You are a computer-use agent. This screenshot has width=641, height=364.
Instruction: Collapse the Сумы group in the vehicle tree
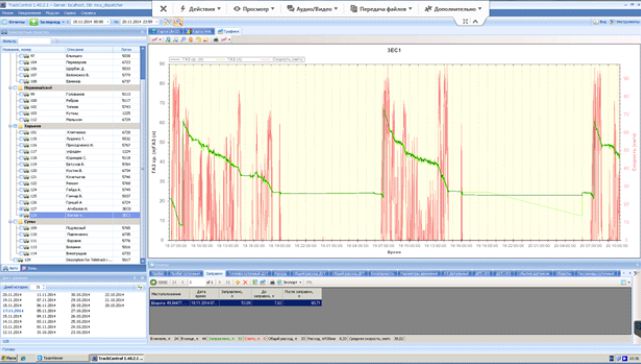point(11,222)
